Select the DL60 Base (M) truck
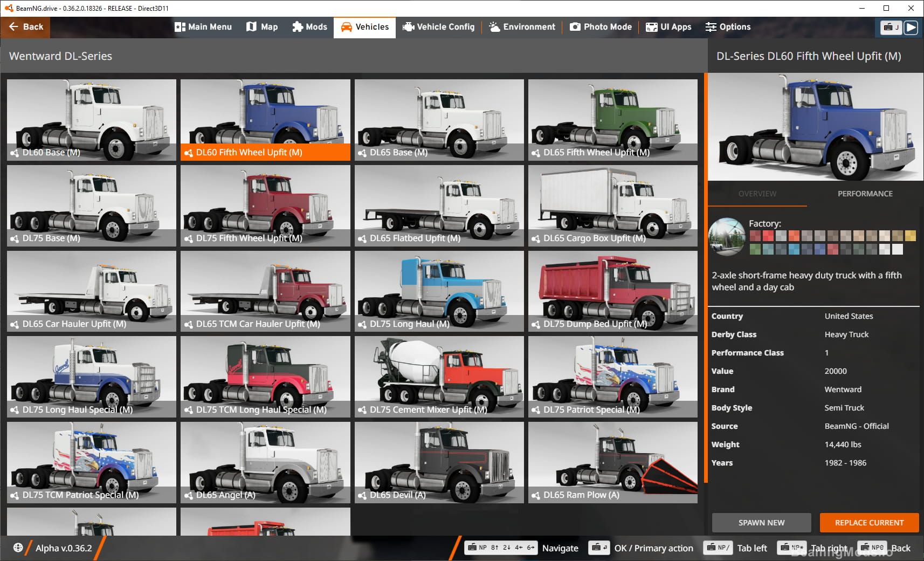Viewport: 924px width, 561px height. coord(92,120)
